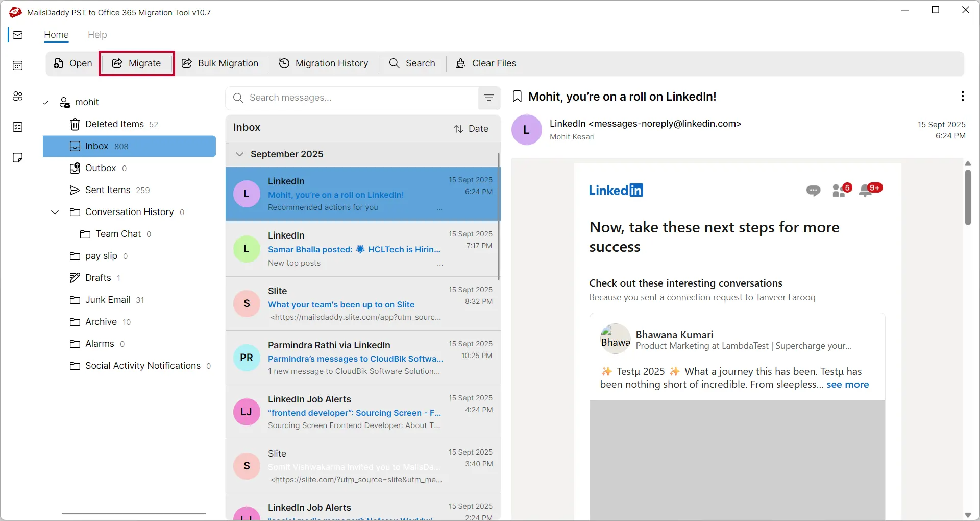The width and height of the screenshot is (980, 521).
Task: Open the Contacts view in the sidebar
Action: click(x=18, y=96)
